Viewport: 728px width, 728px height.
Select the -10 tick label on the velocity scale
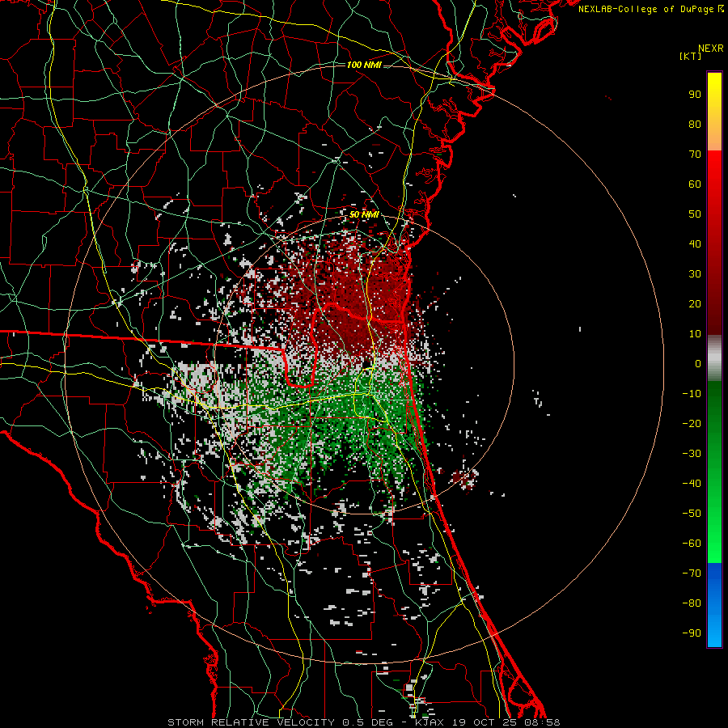pos(692,394)
